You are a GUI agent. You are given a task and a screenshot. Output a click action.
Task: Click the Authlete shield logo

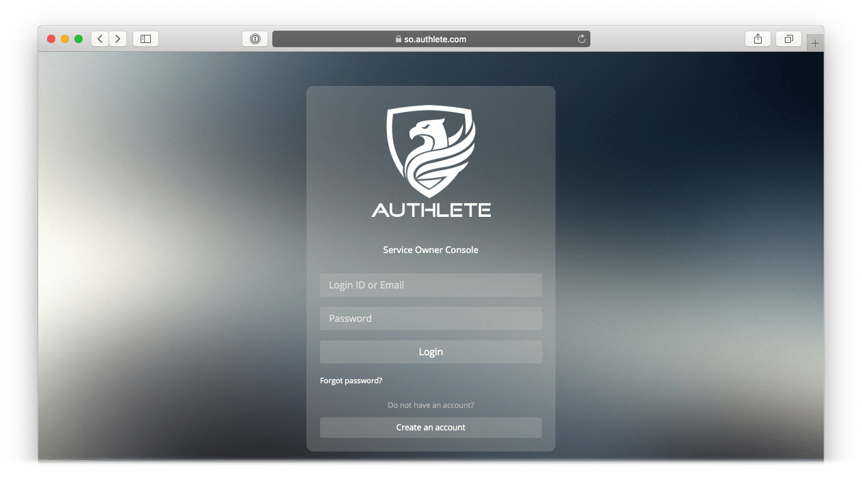point(431,151)
